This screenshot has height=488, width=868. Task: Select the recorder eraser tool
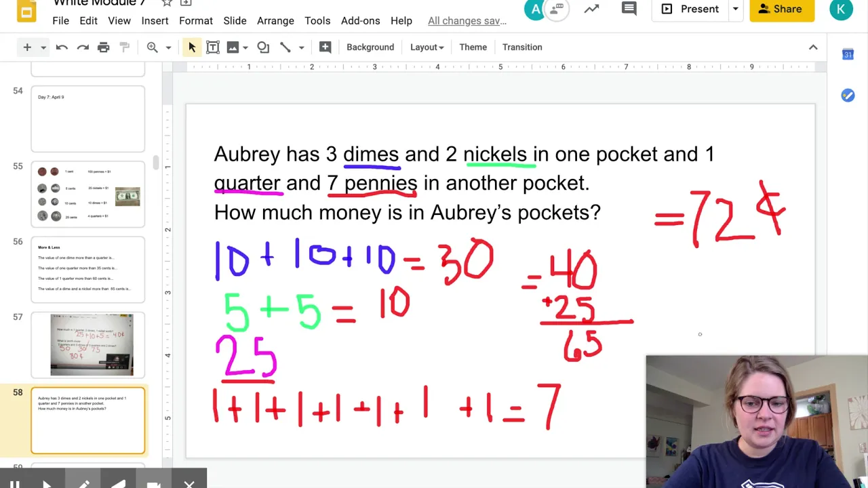(x=118, y=483)
